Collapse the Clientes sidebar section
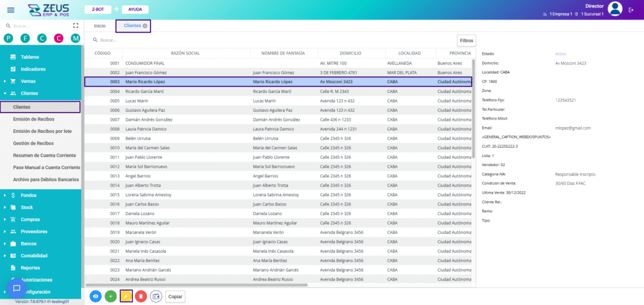Image resolution: width=644 pixels, height=305 pixels. point(29,93)
